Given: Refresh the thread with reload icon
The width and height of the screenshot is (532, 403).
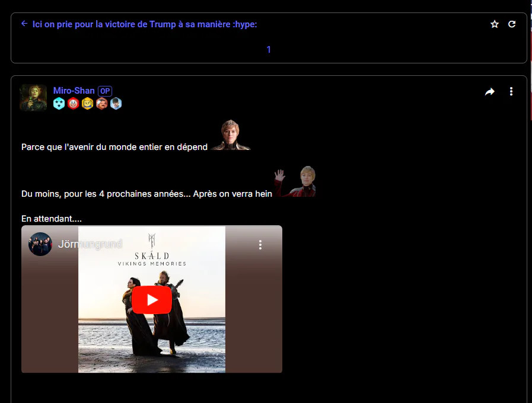Looking at the screenshot, I should click(512, 24).
